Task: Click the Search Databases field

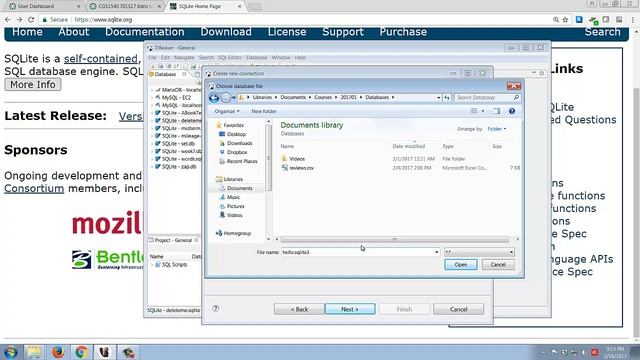Action: 487,98
